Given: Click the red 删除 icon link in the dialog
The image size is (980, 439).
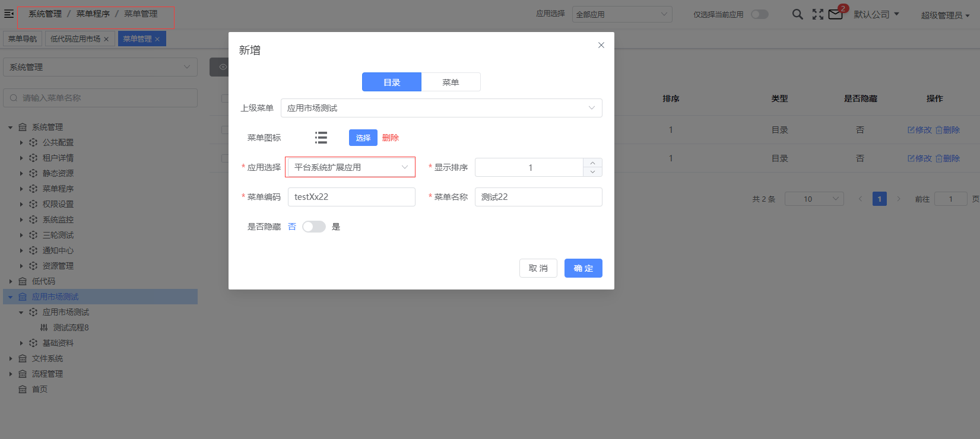Looking at the screenshot, I should tap(391, 138).
